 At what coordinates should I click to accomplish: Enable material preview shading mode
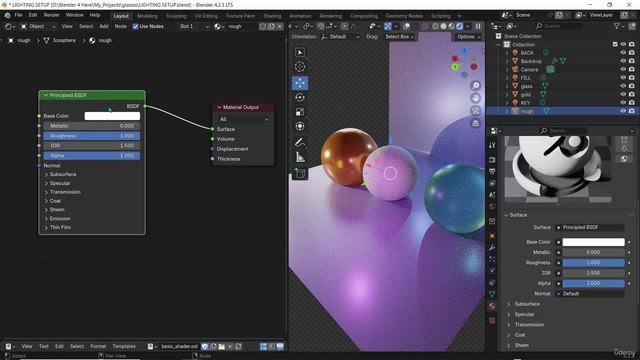(x=451, y=26)
